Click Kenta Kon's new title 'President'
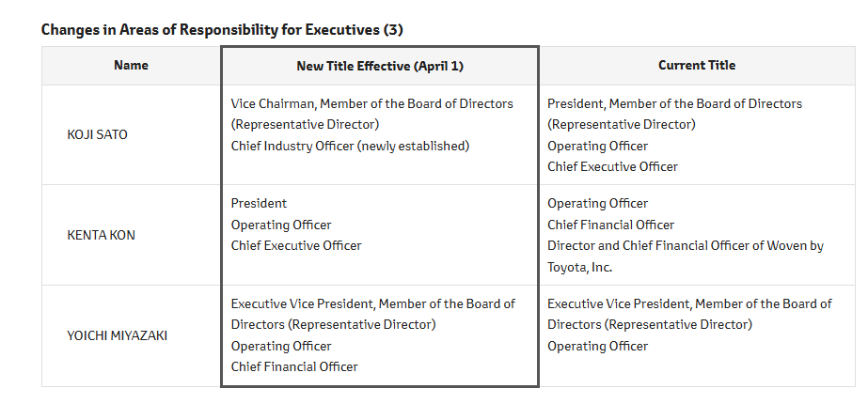This screenshot has width=868, height=404. pyautogui.click(x=260, y=203)
